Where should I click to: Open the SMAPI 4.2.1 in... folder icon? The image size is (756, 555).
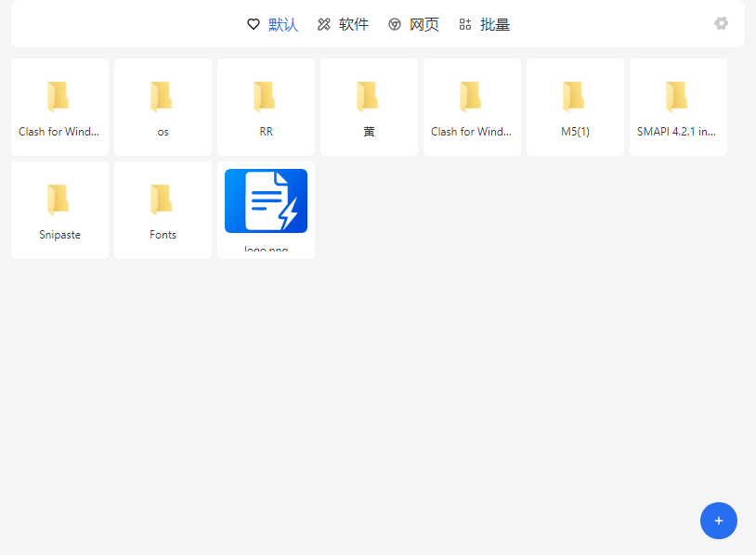677,97
